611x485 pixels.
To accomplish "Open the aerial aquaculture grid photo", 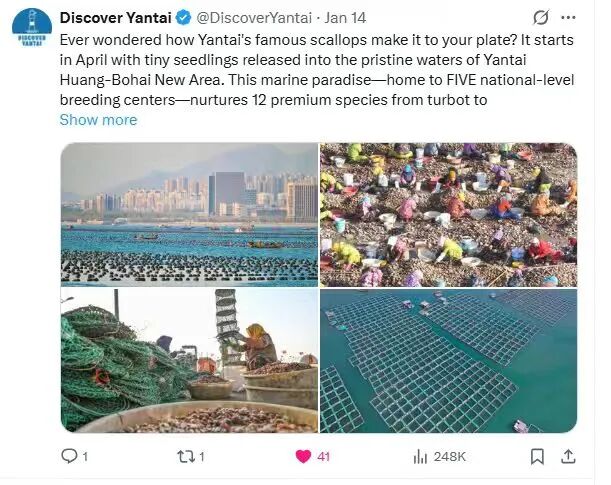I will tap(449, 361).
